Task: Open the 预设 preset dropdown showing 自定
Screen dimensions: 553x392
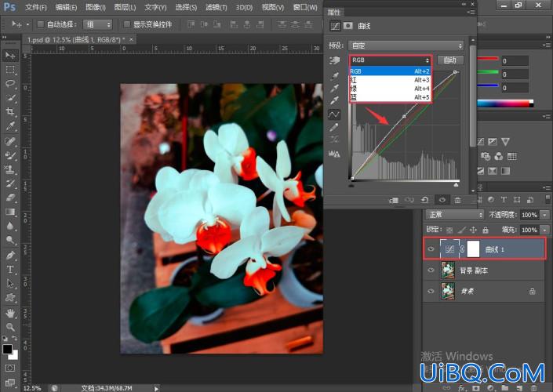Action: [406, 45]
